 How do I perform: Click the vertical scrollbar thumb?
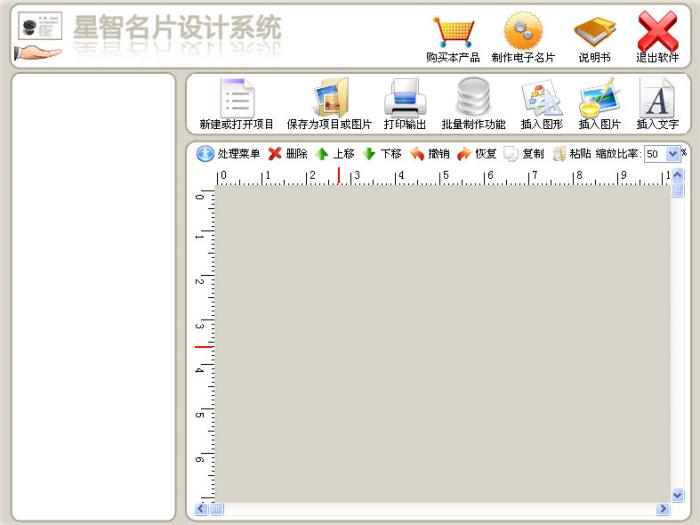678,190
